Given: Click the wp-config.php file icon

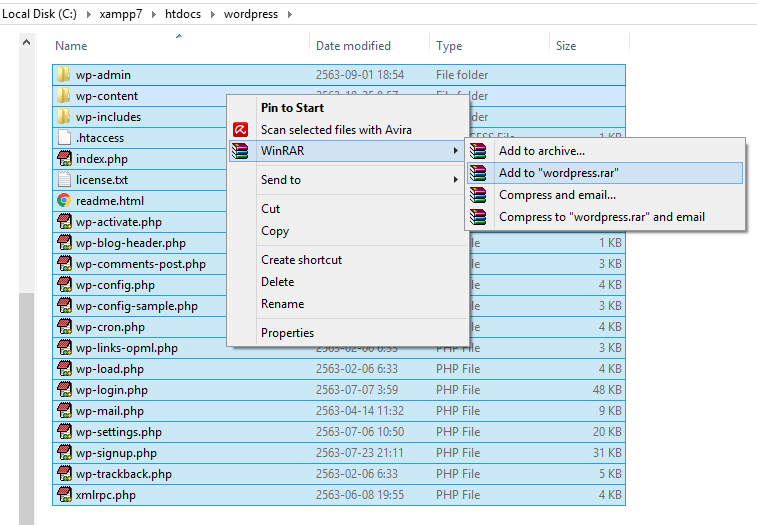Looking at the screenshot, I should click(64, 284).
